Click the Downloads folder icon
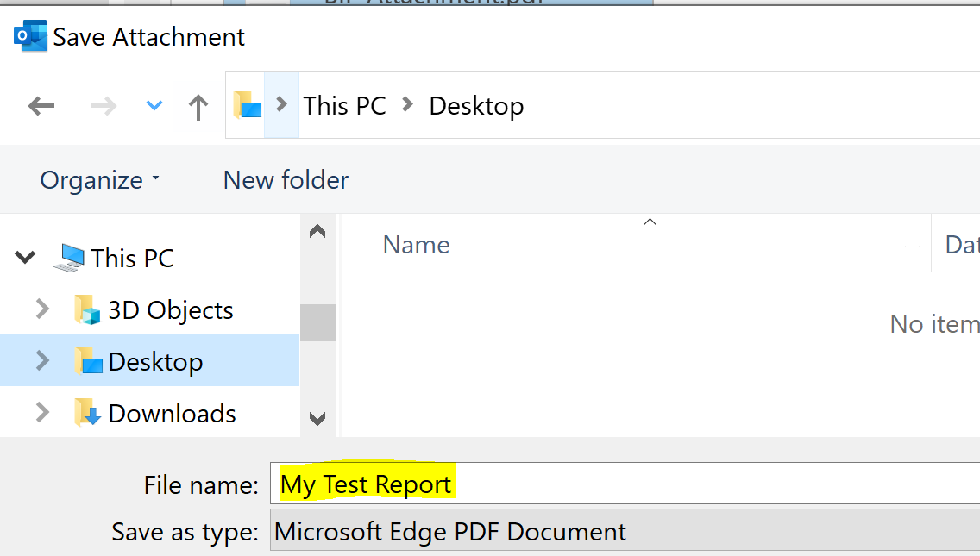The width and height of the screenshot is (980, 556). [91, 413]
